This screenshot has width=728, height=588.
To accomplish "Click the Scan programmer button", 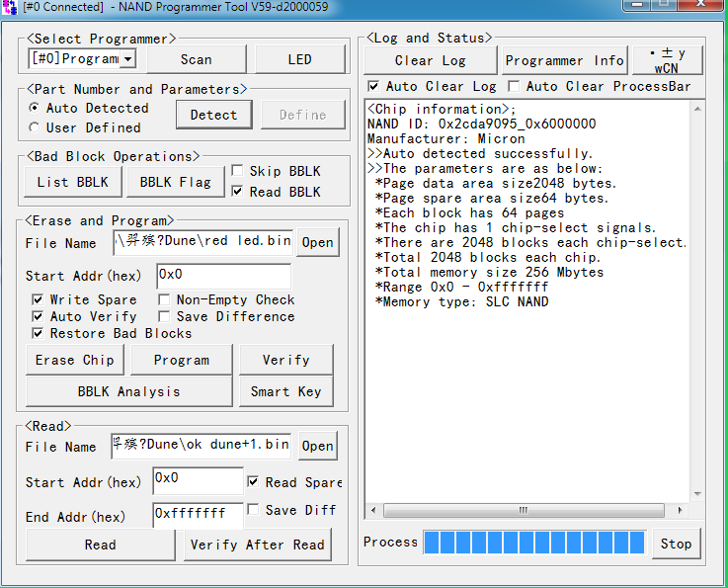I will pos(196,59).
